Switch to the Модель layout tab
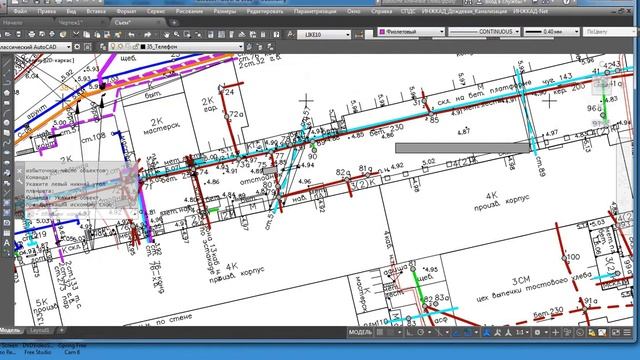This screenshot has width=640, height=360. click(x=11, y=331)
